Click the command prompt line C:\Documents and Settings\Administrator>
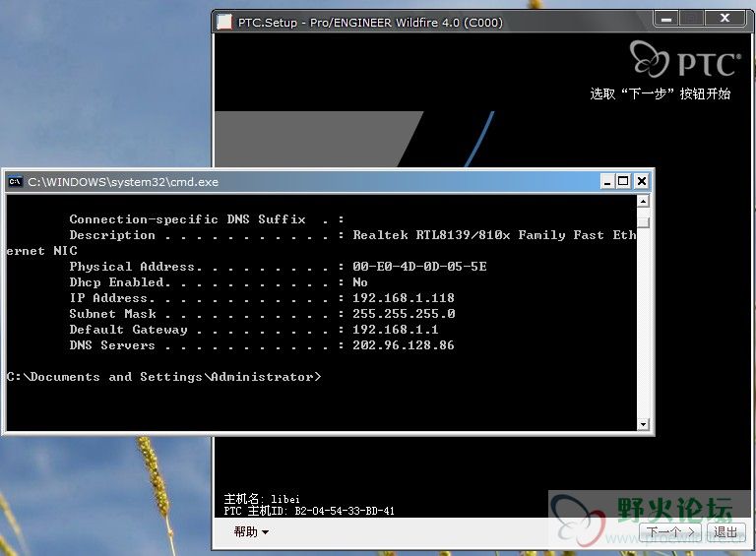 pyautogui.click(x=164, y=377)
